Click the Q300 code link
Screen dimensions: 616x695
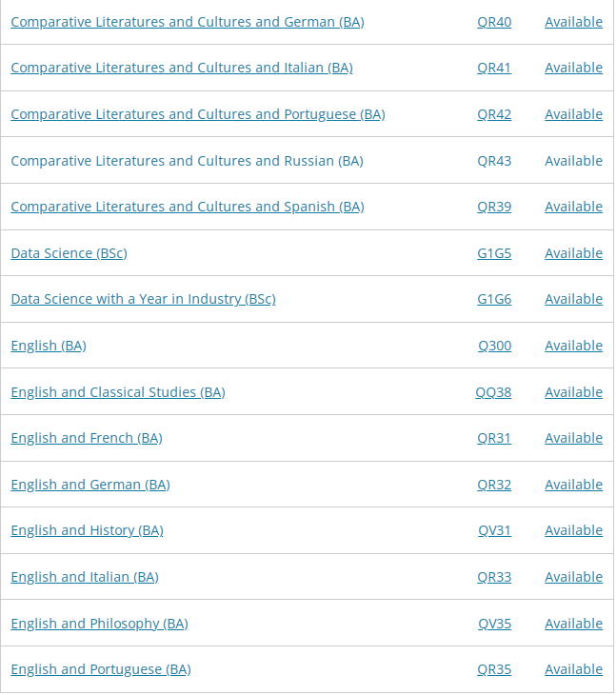pos(494,346)
